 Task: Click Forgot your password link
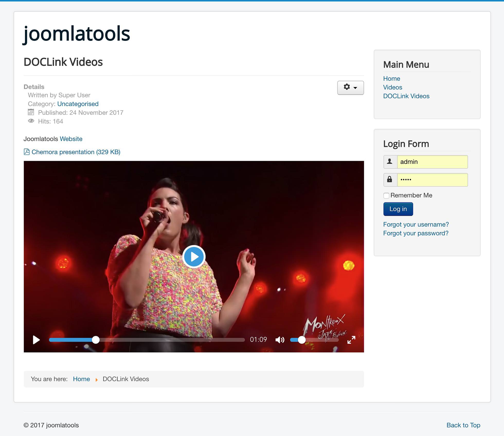click(x=416, y=233)
